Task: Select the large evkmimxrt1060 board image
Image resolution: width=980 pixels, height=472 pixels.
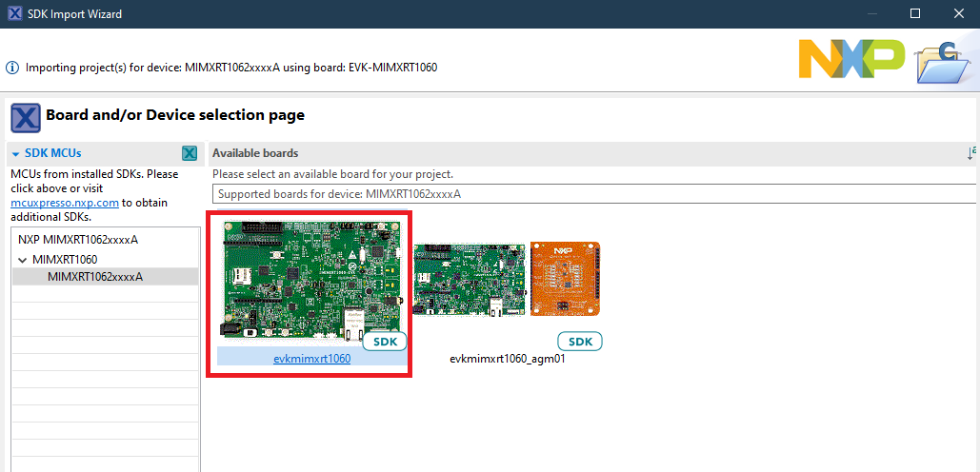Action: click(310, 276)
